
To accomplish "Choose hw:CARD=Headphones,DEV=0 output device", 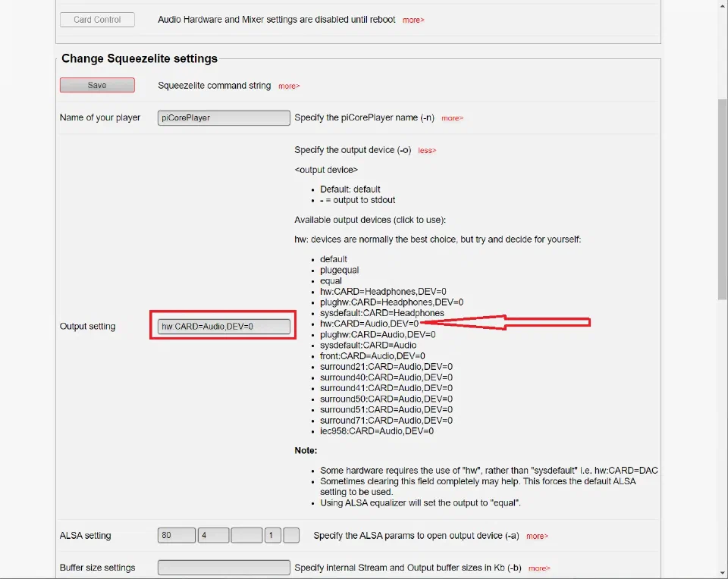I will coord(383,291).
